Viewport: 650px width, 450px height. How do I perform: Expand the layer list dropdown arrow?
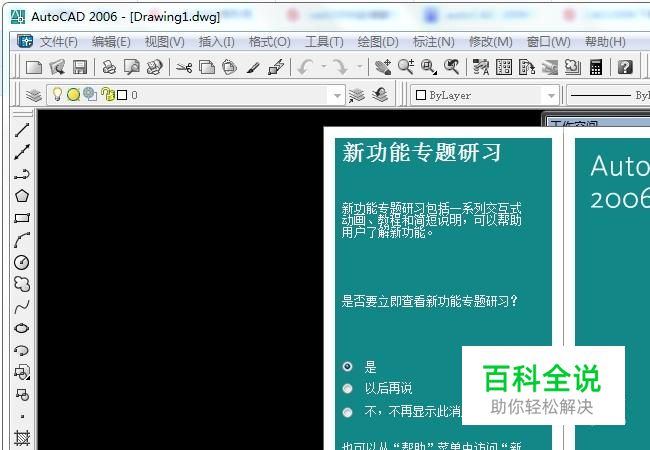point(337,96)
